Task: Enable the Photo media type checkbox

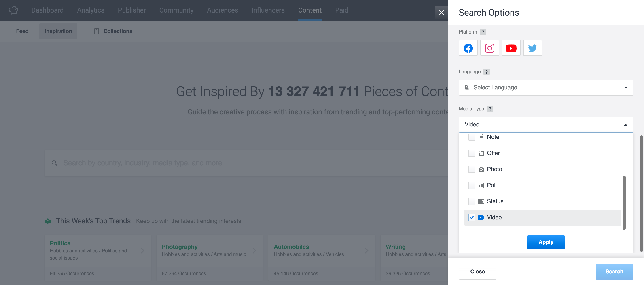Action: [x=472, y=169]
